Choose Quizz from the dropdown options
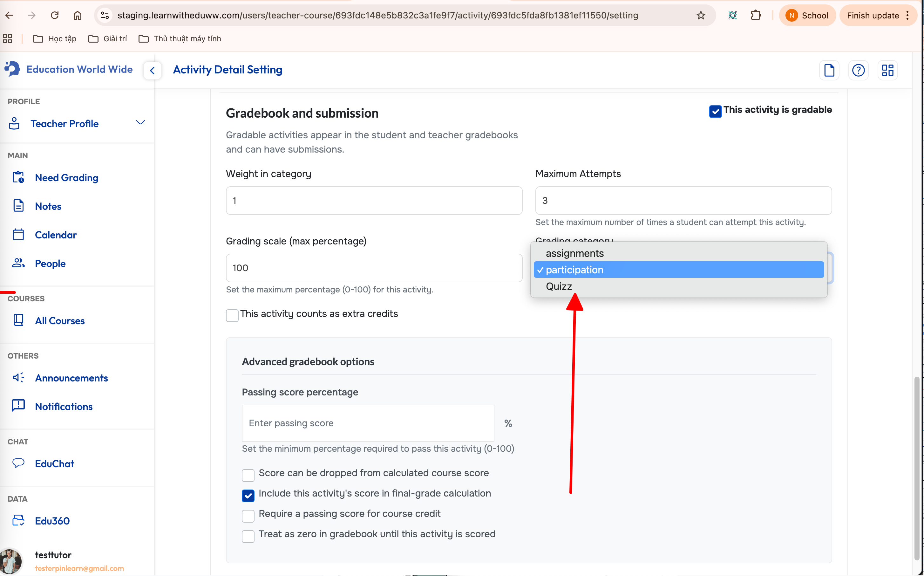Image resolution: width=924 pixels, height=576 pixels. pos(559,286)
